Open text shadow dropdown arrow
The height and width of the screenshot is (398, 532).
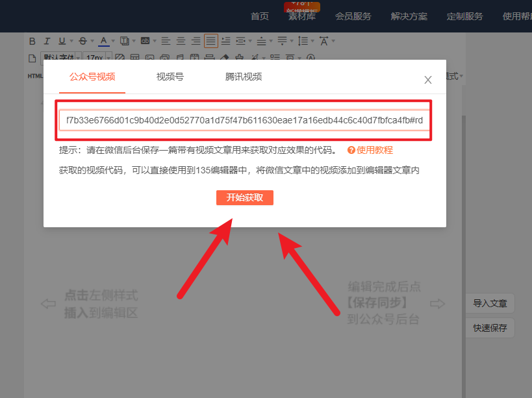click(x=134, y=42)
